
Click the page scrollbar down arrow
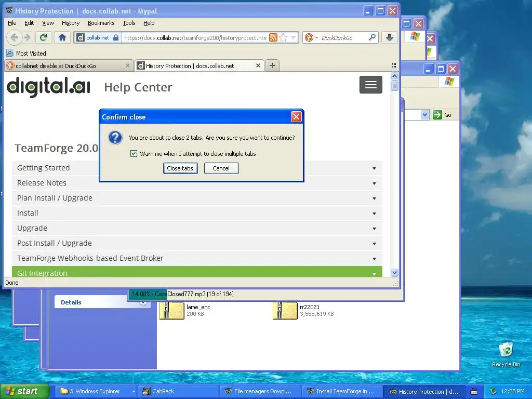point(394,272)
